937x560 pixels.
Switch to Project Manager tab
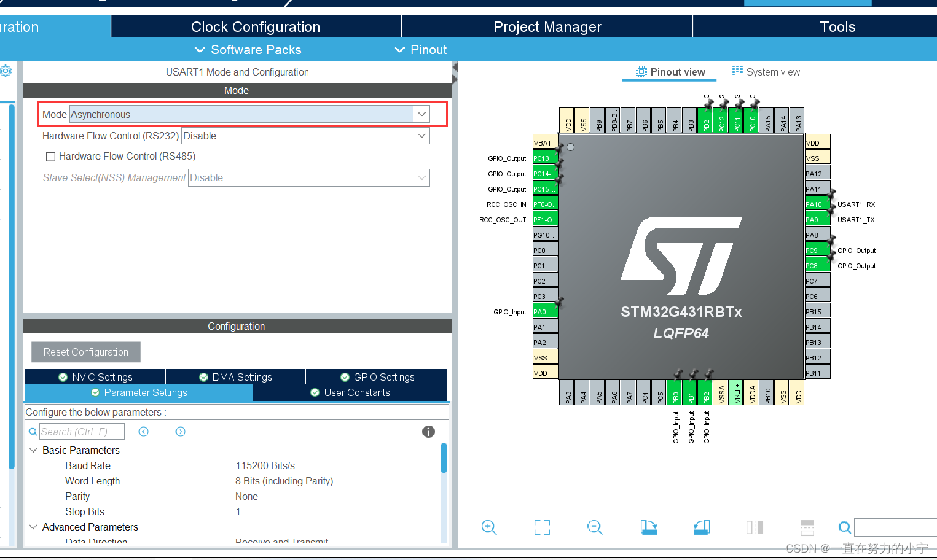pyautogui.click(x=547, y=26)
